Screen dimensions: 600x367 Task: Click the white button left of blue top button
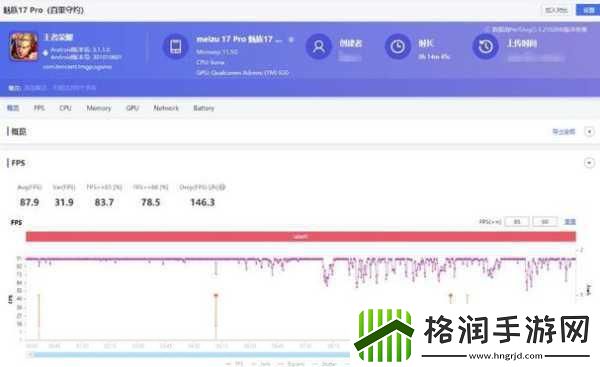pos(556,10)
